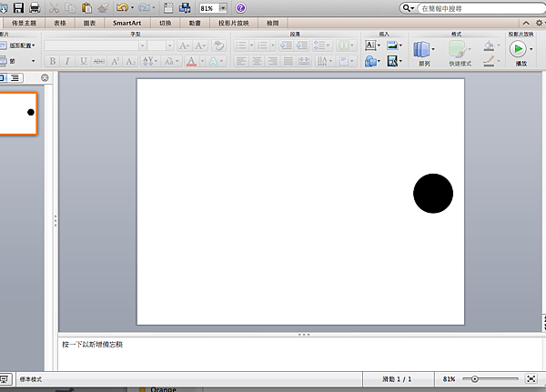Click the New Slide icon in the top toolbar

168,7
